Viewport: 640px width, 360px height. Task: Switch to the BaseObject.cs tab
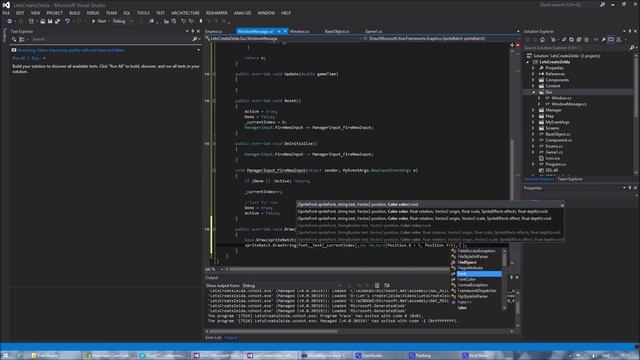pos(337,31)
